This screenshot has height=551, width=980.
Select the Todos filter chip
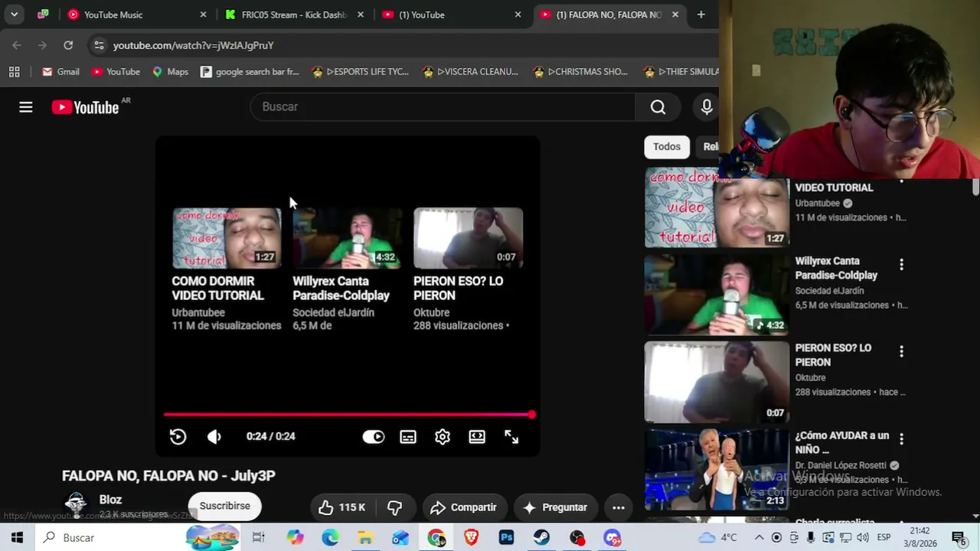point(667,147)
